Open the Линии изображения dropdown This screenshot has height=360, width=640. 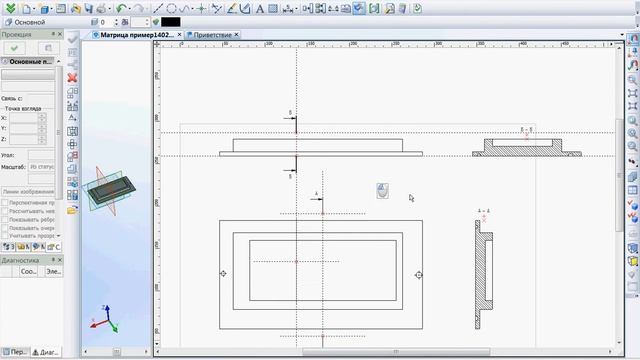[28, 191]
